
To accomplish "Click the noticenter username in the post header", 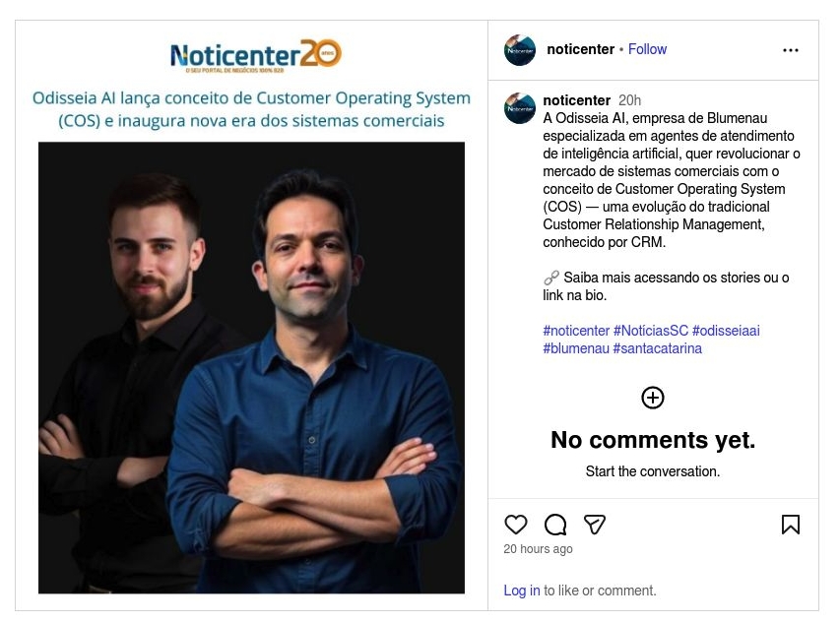I will pos(580,49).
